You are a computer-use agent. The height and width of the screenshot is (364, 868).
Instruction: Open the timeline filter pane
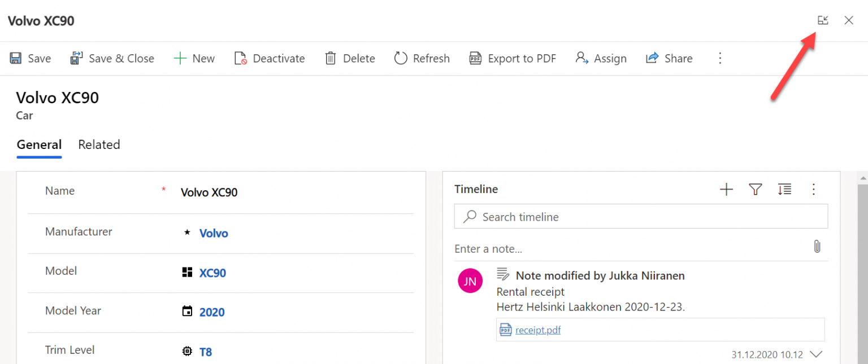click(x=756, y=190)
